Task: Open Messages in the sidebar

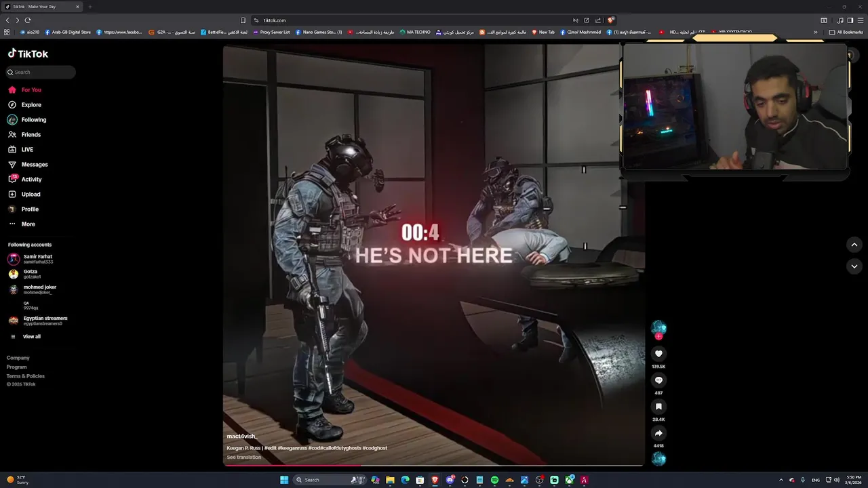Action: tap(28, 164)
